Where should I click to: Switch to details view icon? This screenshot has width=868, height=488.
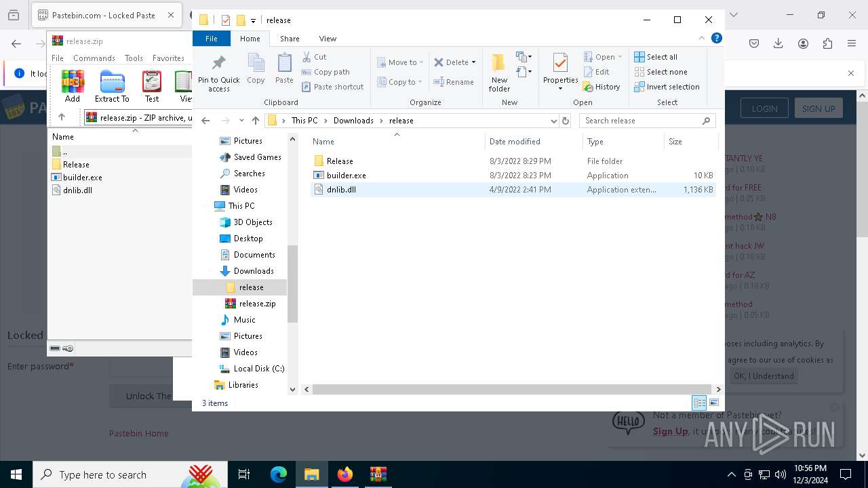[699, 403]
